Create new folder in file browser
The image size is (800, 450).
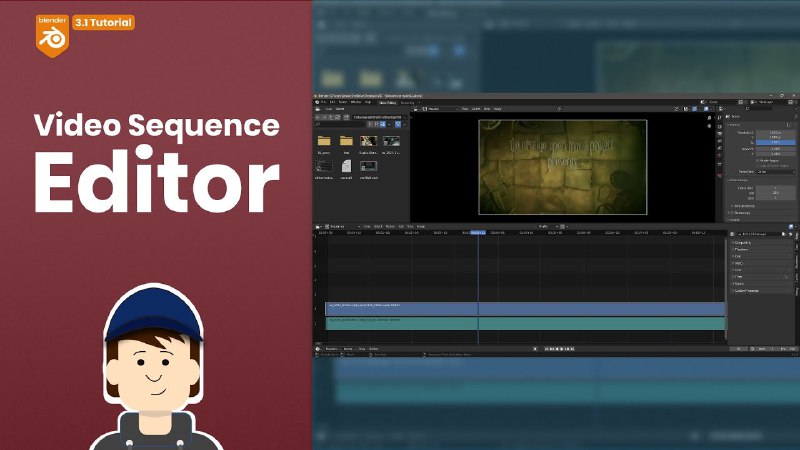(x=346, y=117)
